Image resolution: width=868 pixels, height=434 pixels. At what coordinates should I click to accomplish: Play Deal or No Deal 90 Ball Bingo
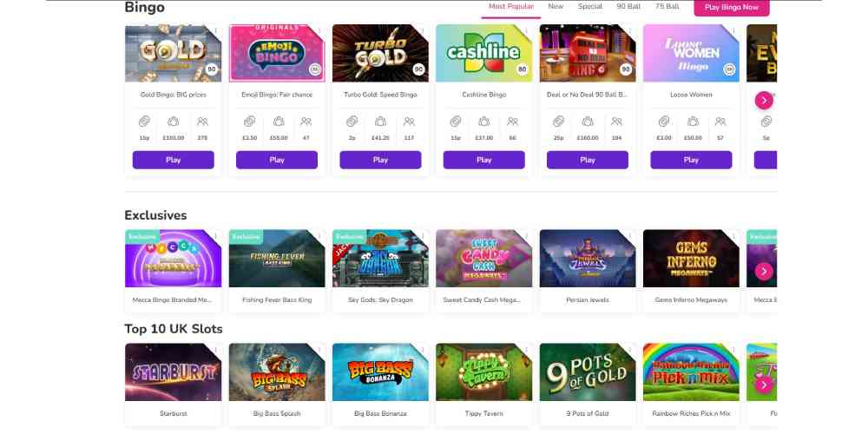tap(588, 160)
